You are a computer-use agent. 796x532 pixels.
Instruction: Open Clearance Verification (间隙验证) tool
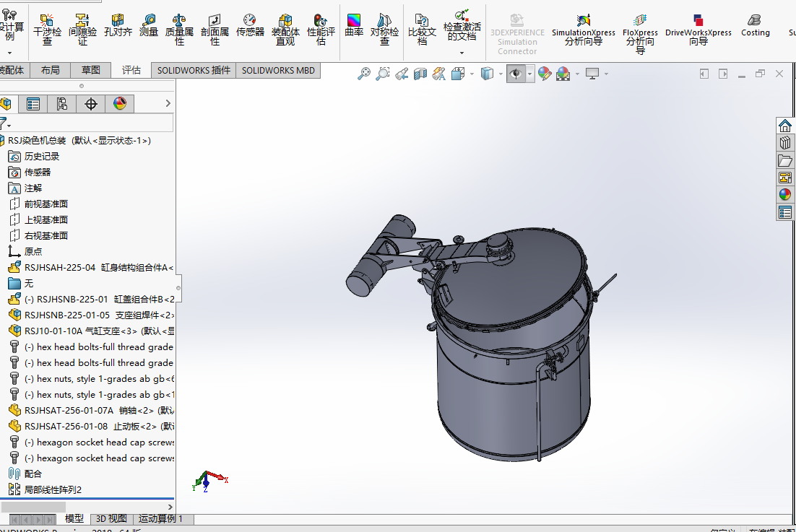coord(82,30)
